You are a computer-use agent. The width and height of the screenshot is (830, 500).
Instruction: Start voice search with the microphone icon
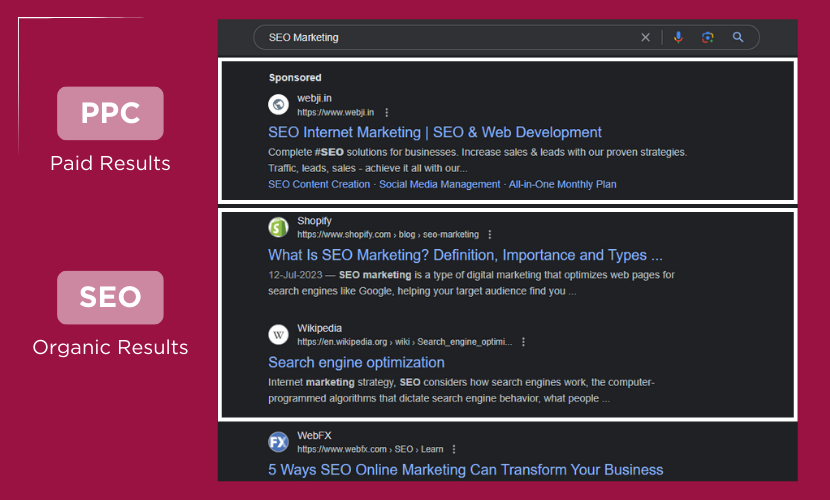tap(678, 38)
